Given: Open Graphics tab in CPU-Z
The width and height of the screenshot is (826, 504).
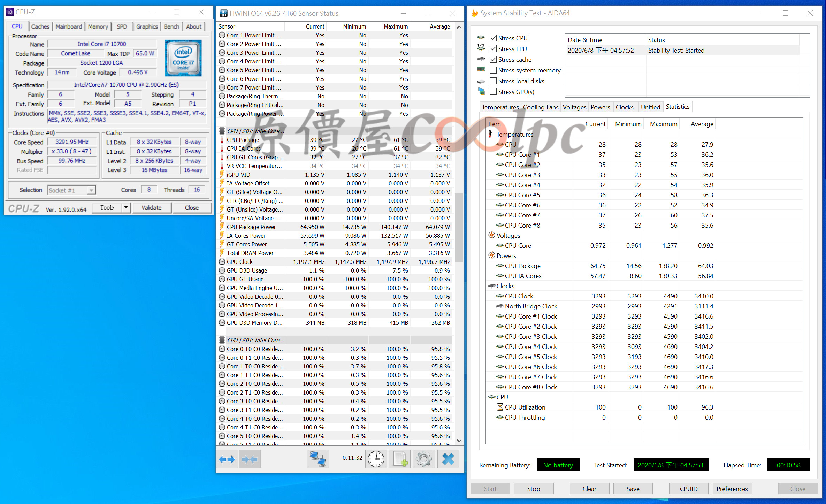Looking at the screenshot, I should click(147, 26).
